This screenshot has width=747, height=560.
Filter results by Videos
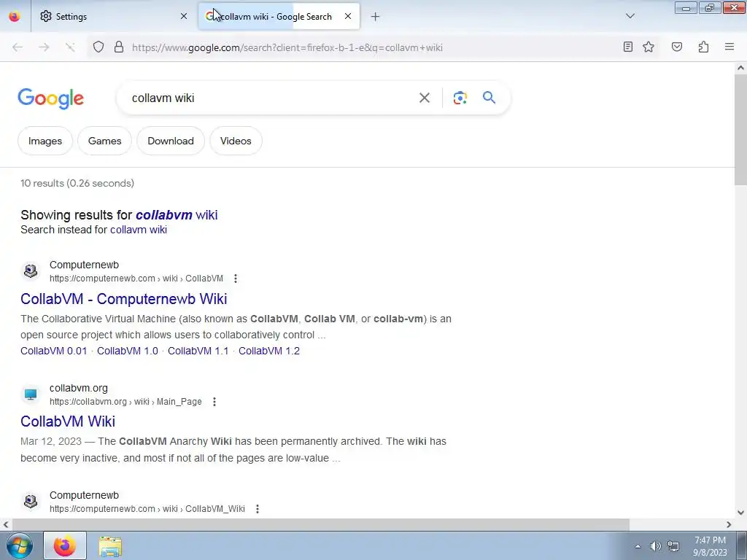(236, 141)
